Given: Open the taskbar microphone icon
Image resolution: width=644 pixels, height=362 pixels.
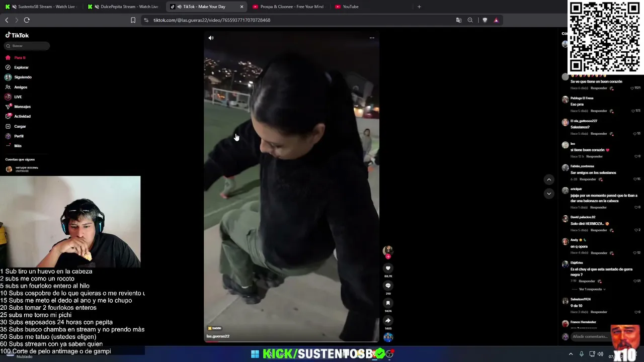Looking at the screenshot, I should 582,354.
